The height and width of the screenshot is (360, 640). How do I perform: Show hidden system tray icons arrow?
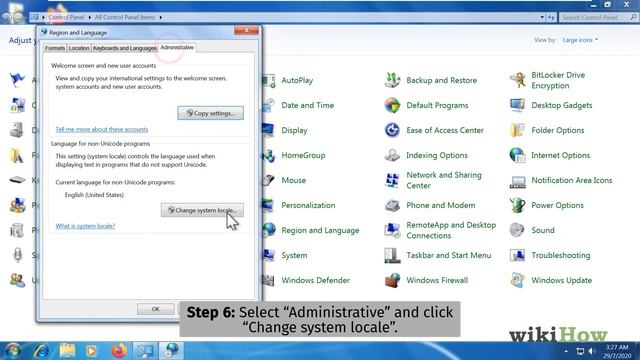pyautogui.click(x=566, y=351)
